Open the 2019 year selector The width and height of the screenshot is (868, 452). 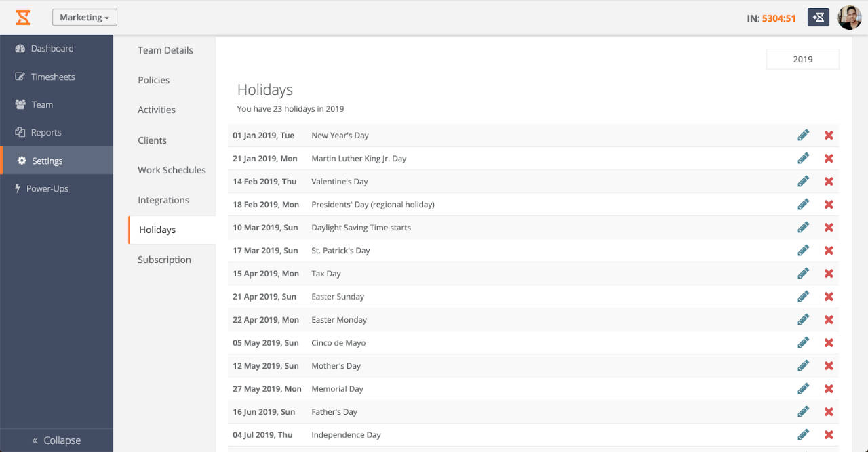click(x=803, y=59)
